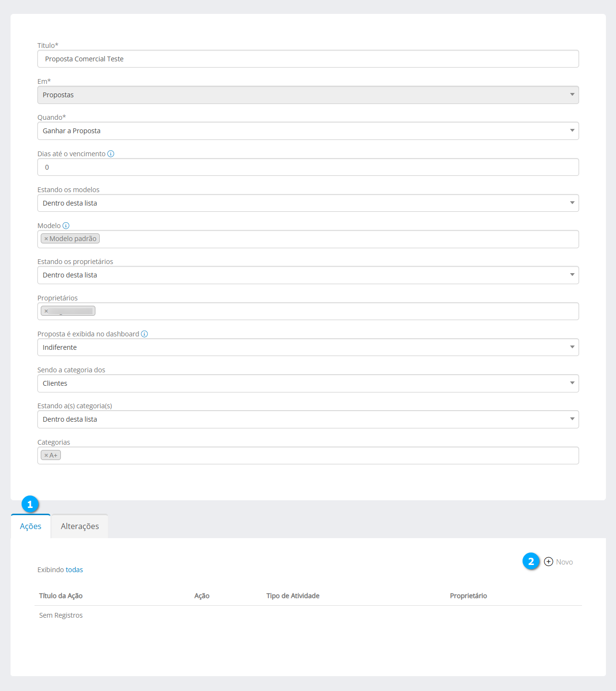616x691 pixels.
Task: Click the Título input field
Action: click(x=308, y=59)
